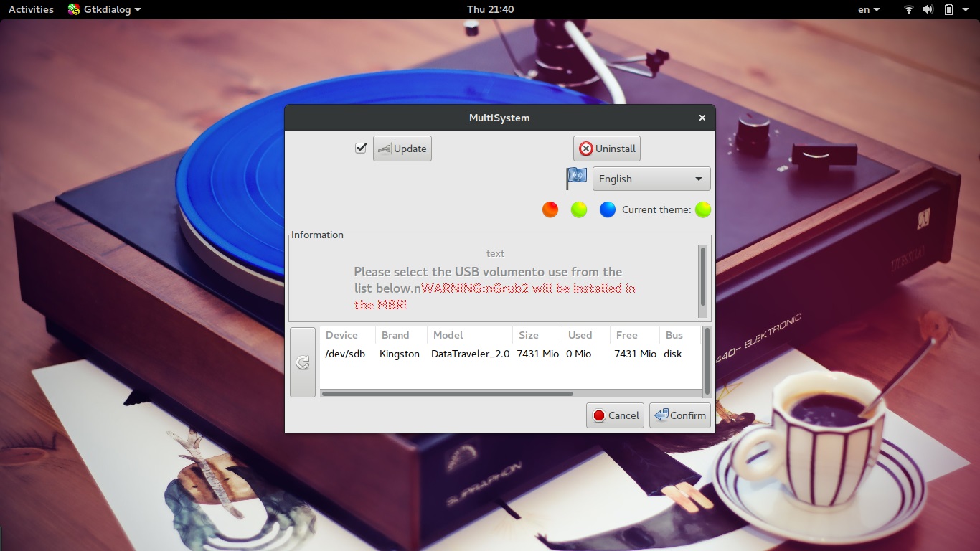Click the current theme indicator ball

pos(703,209)
